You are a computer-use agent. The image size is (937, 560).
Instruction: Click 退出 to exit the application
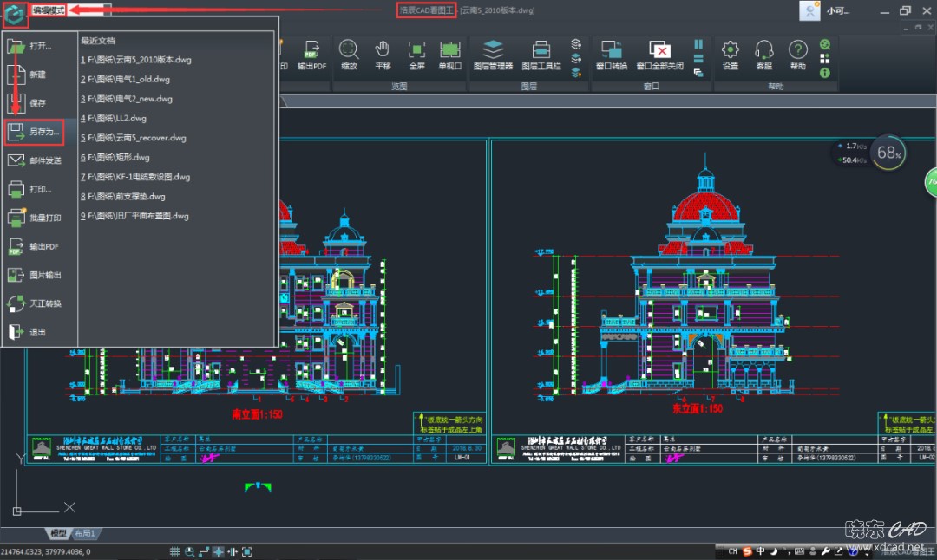[35, 332]
